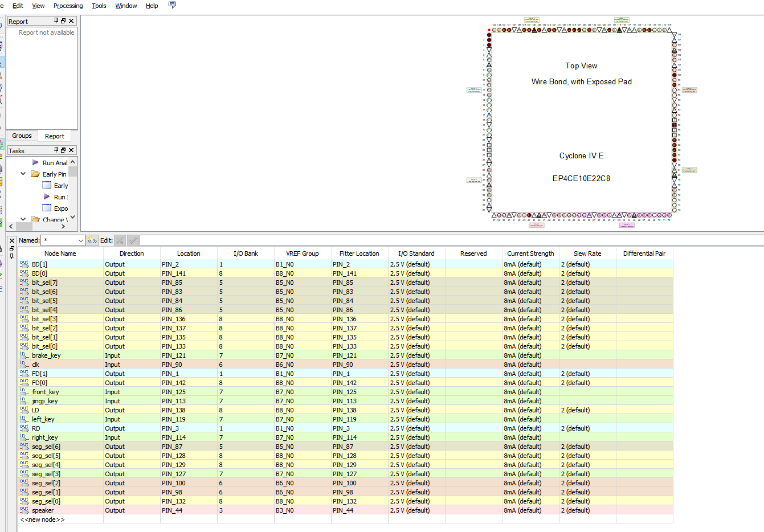
Task: Click the Current Strength column header
Action: click(x=530, y=253)
